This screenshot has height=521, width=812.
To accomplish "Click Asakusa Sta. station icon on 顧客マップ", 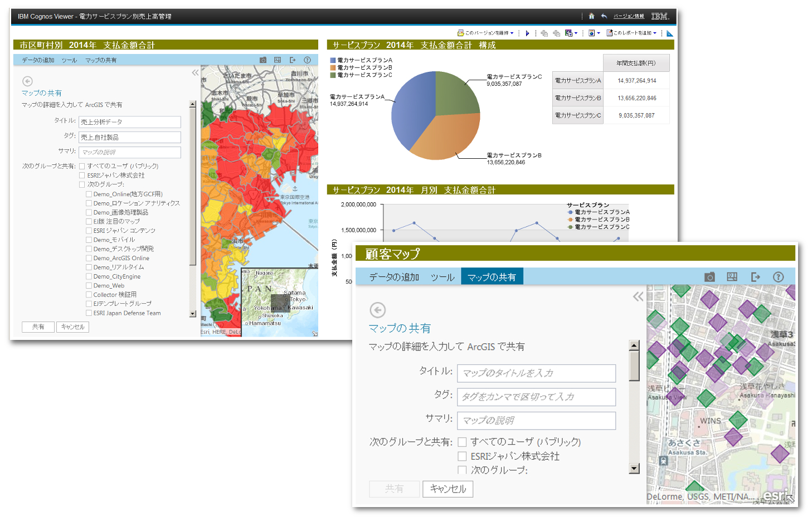I will pos(663,461).
